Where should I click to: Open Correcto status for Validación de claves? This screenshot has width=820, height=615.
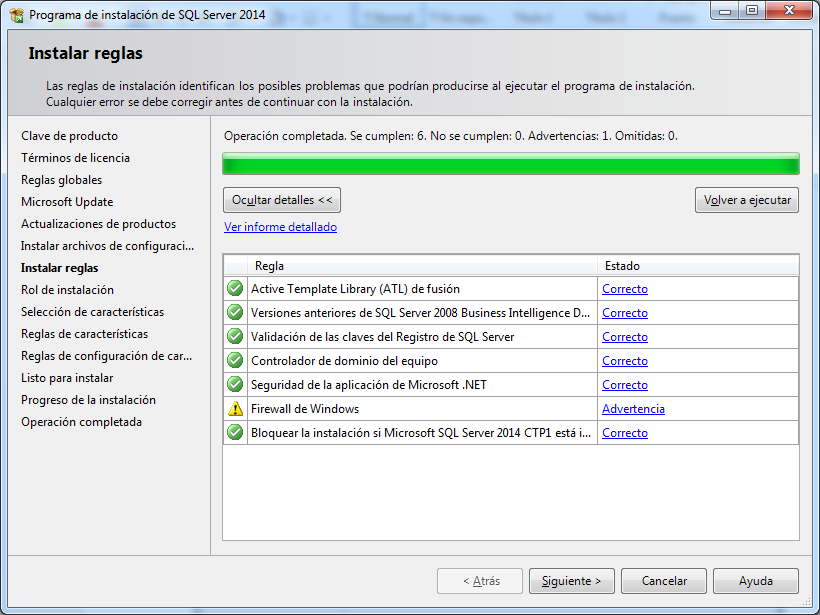[625, 337]
